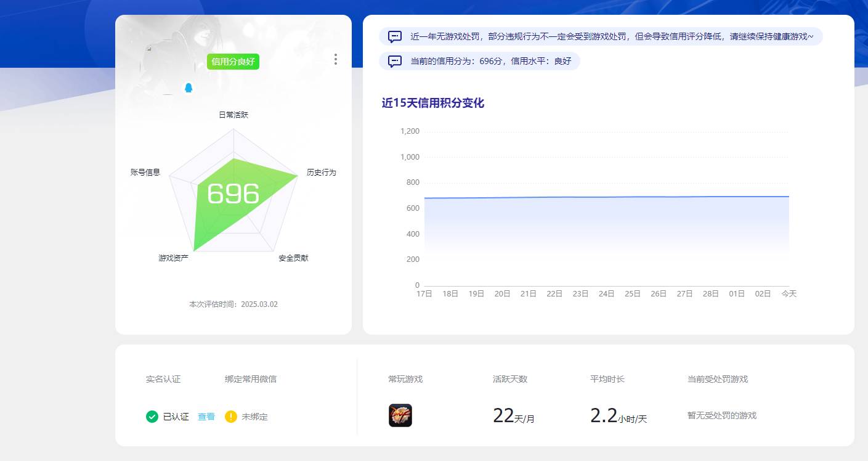Click the second speech bubble icon
The width and height of the screenshot is (868, 461).
coord(394,60)
